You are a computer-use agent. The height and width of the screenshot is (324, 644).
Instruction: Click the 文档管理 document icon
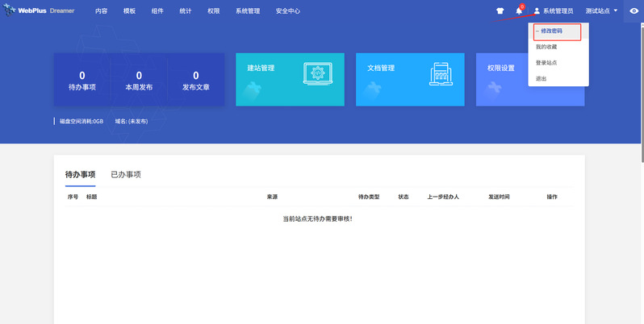point(440,73)
